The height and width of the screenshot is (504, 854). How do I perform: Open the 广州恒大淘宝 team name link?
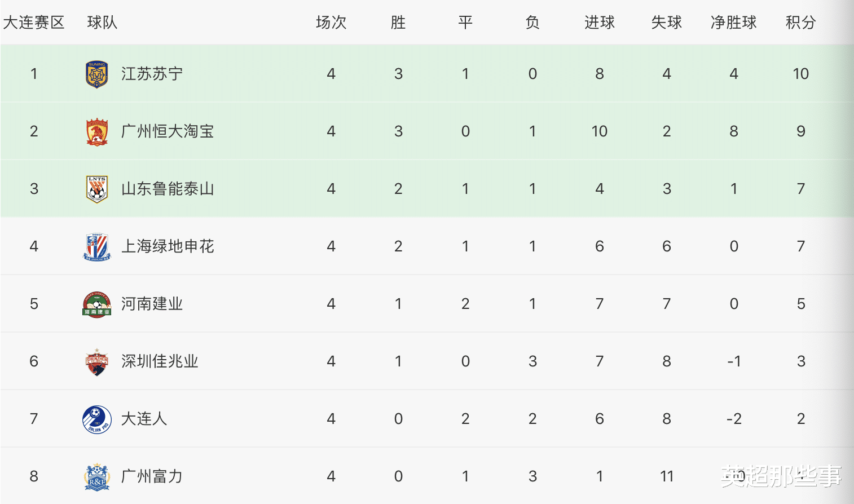click(168, 131)
